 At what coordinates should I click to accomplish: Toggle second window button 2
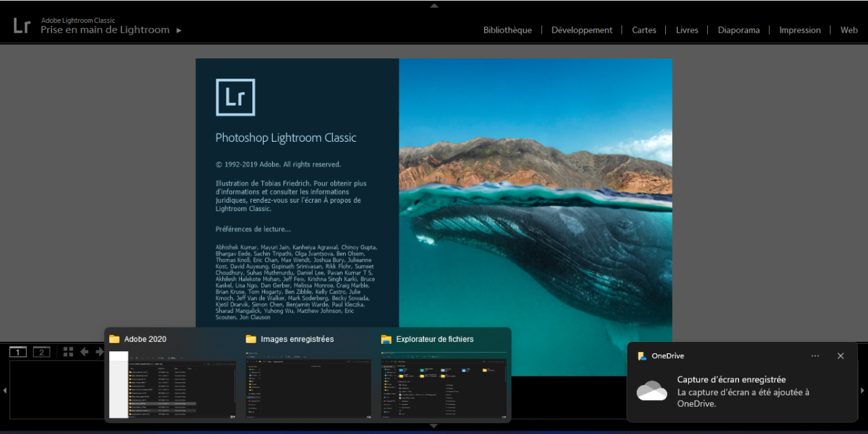(41, 352)
